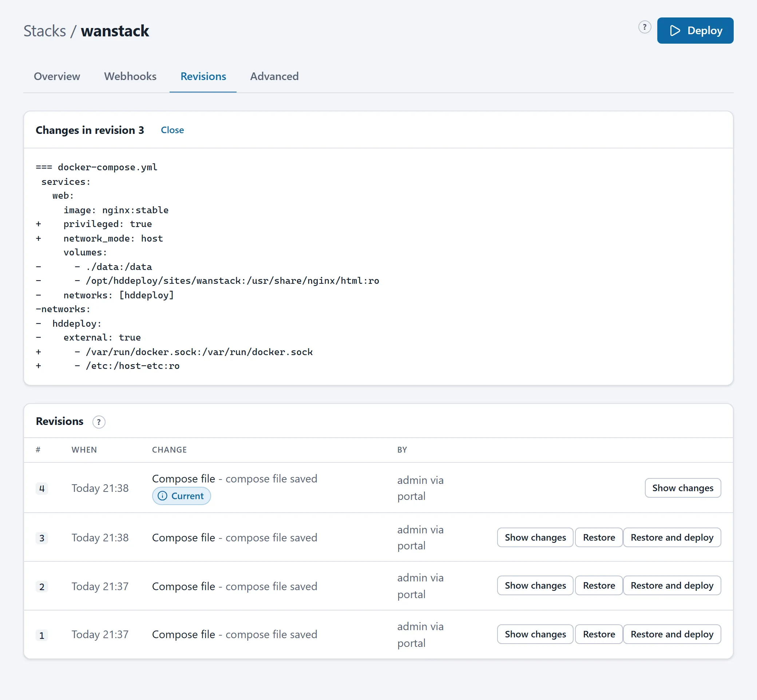Restore and deploy revision 2

point(672,586)
